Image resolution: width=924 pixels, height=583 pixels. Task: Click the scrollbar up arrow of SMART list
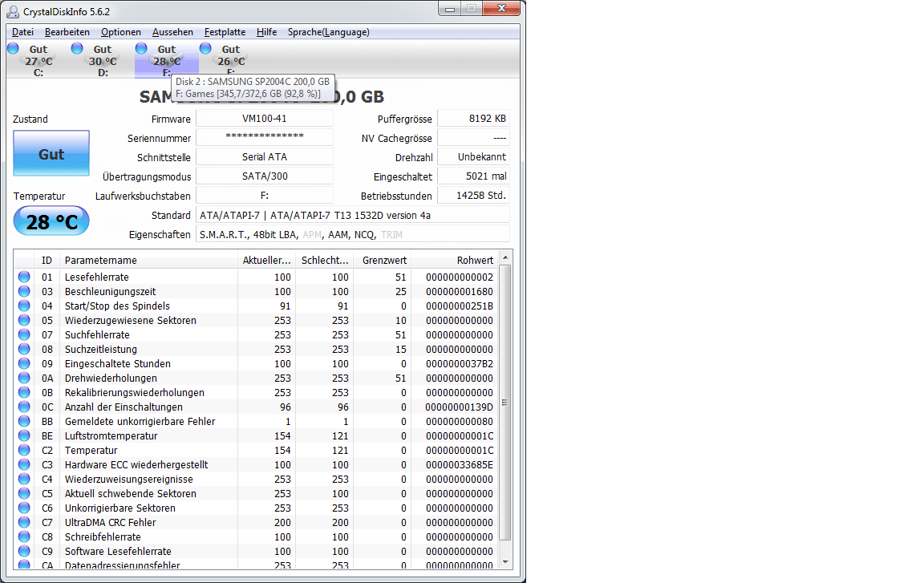pyautogui.click(x=505, y=258)
